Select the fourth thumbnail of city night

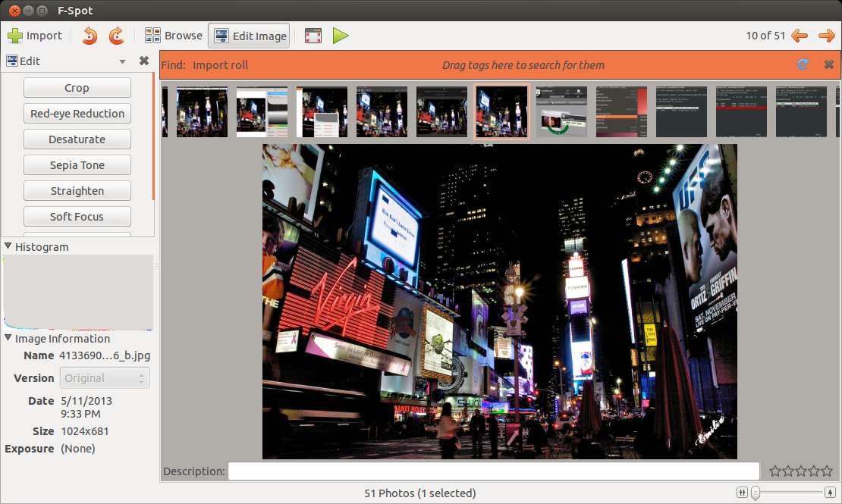coord(382,111)
